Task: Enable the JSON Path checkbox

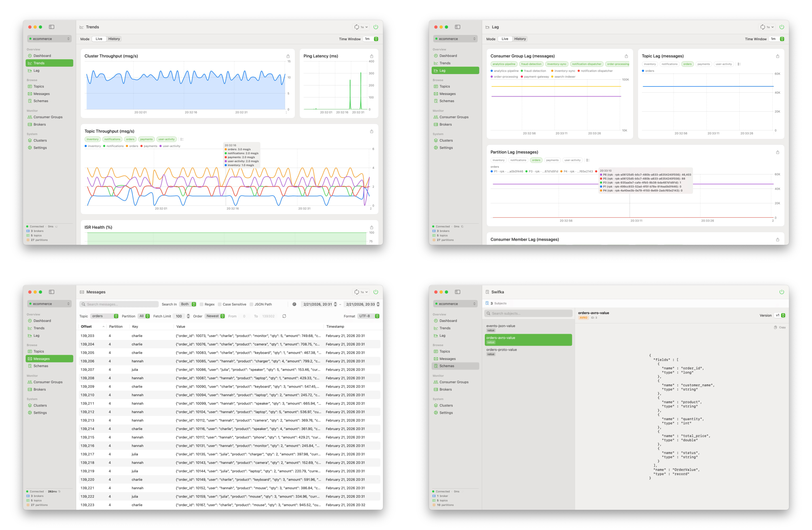Action: coord(251,304)
